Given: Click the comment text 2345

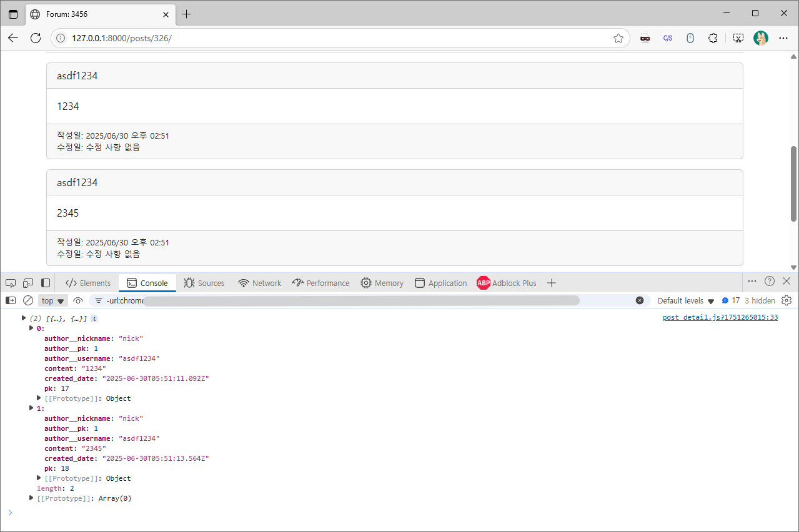Looking at the screenshot, I should [68, 213].
